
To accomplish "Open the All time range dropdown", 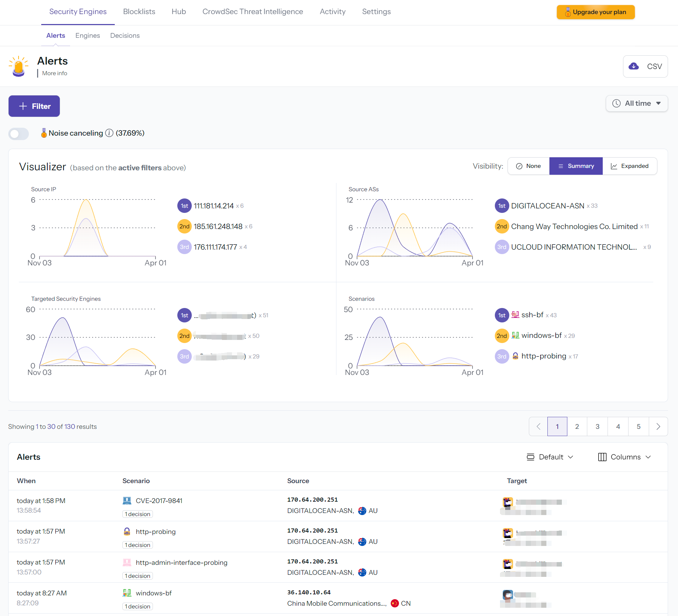I will coord(637,103).
